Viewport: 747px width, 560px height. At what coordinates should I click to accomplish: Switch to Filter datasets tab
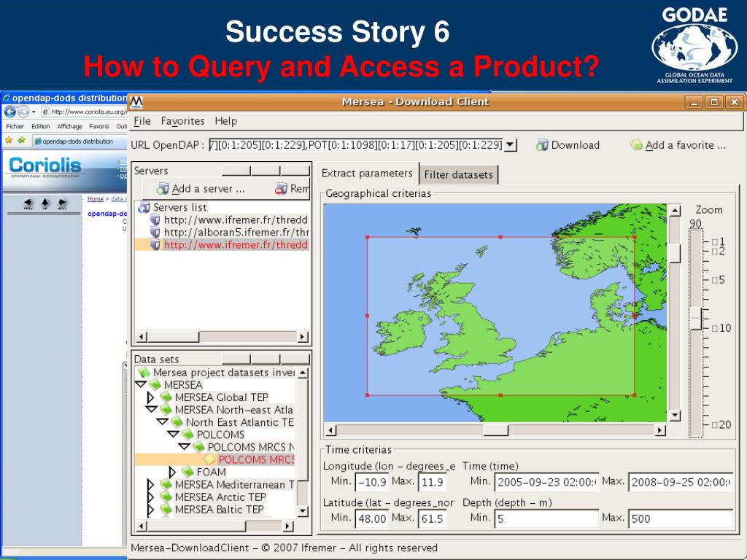tap(459, 175)
